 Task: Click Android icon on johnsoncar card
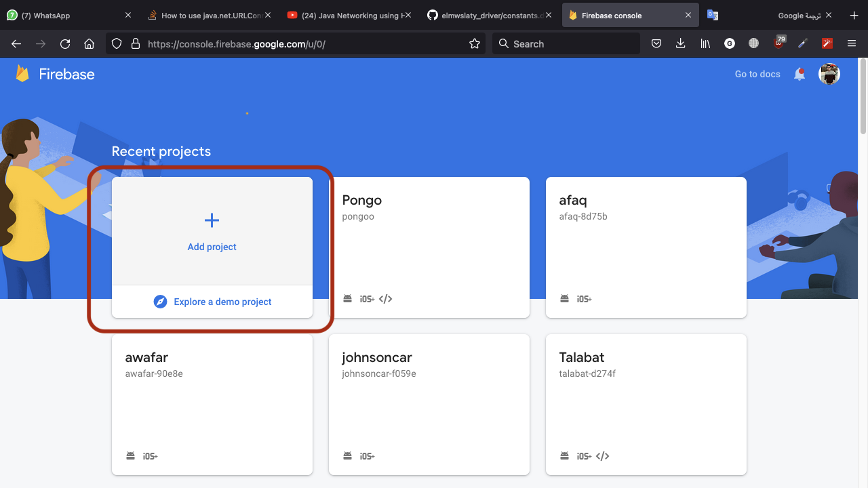tap(348, 456)
